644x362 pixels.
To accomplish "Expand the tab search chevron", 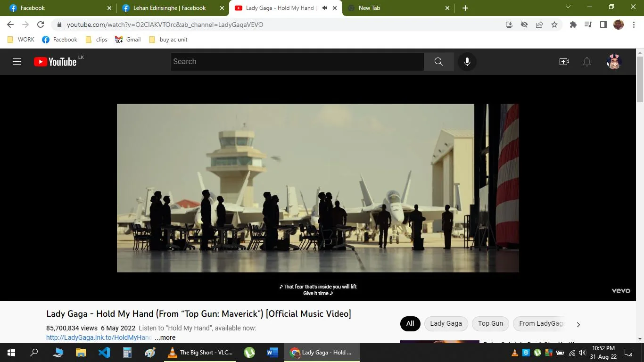I will (568, 7).
